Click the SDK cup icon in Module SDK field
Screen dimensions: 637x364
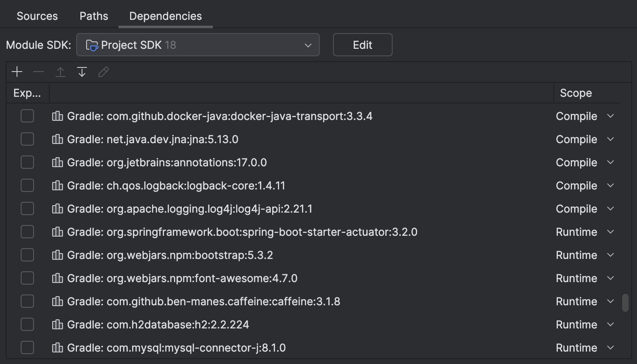(x=92, y=45)
